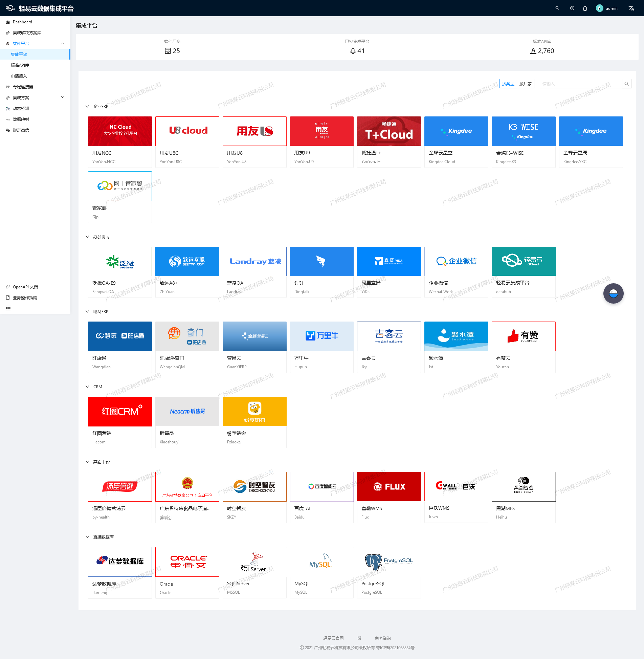Click the footer icon between the links
The height and width of the screenshot is (659, 644).
tap(359, 638)
